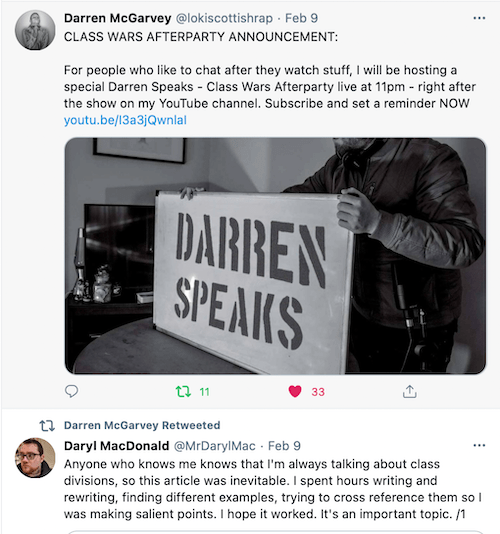This screenshot has width=500, height=534.
Task: Go to the @lokiscottishrap handle
Action: 224,18
